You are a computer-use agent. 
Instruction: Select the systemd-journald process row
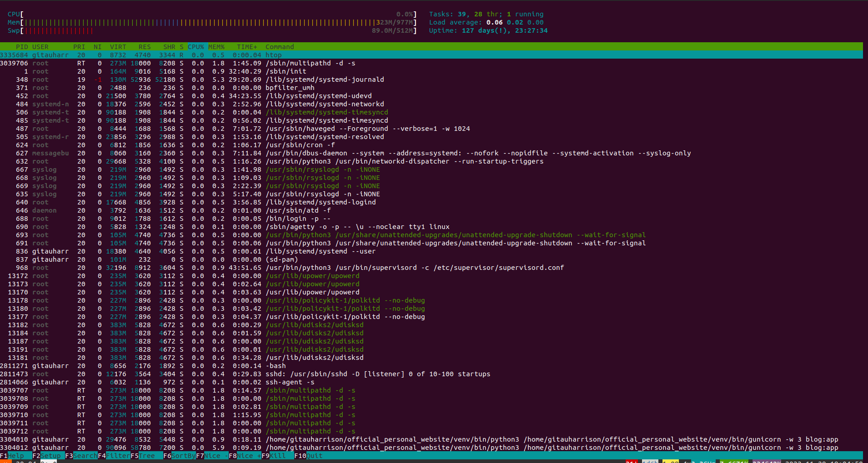(x=431, y=80)
